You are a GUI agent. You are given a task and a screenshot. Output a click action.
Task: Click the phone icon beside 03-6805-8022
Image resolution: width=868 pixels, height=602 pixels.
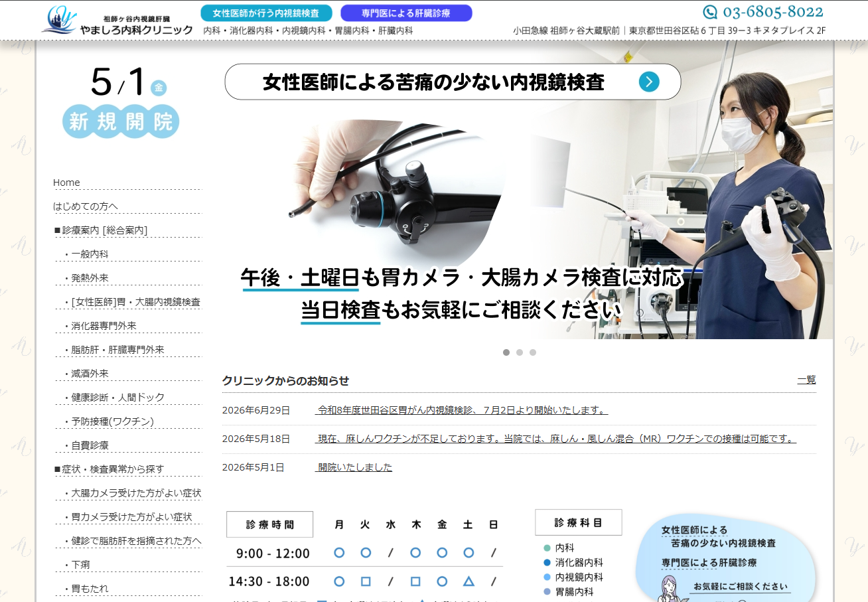710,12
